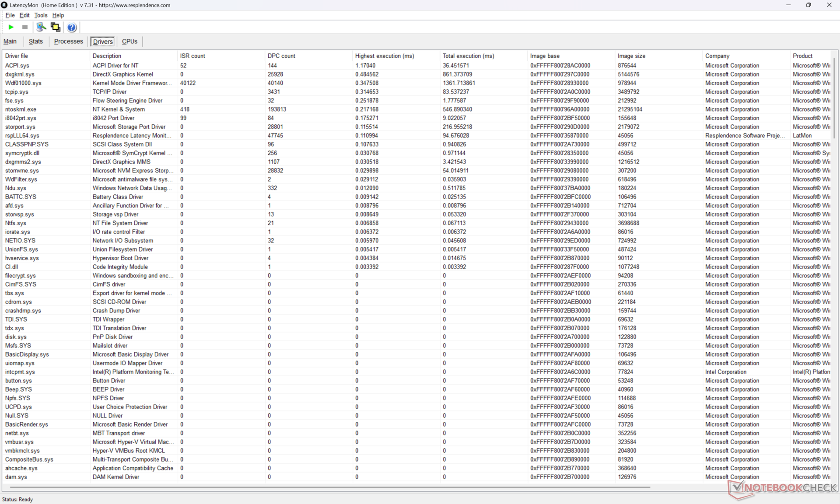Switch to the CPUs tab

[129, 42]
